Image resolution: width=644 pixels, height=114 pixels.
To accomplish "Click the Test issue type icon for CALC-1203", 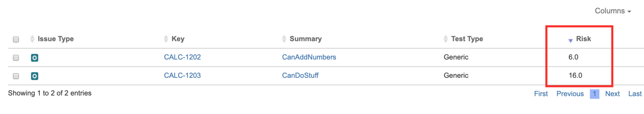I will 34,76.
